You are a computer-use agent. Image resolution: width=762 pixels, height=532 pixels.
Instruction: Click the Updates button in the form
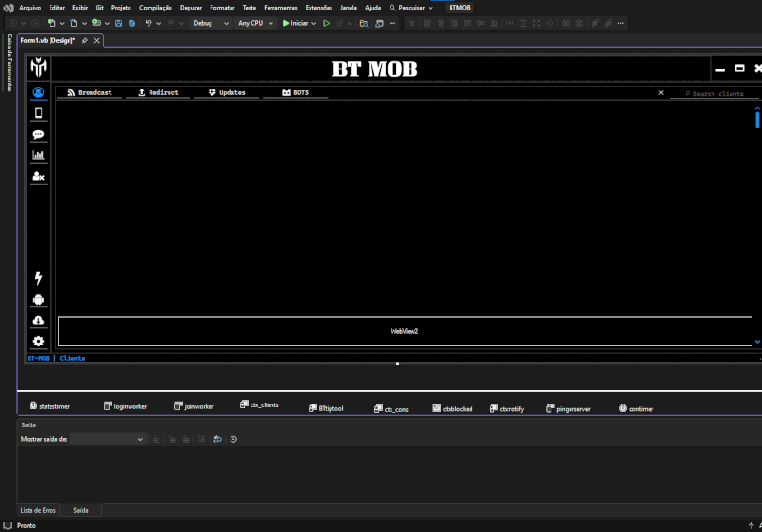tap(227, 92)
